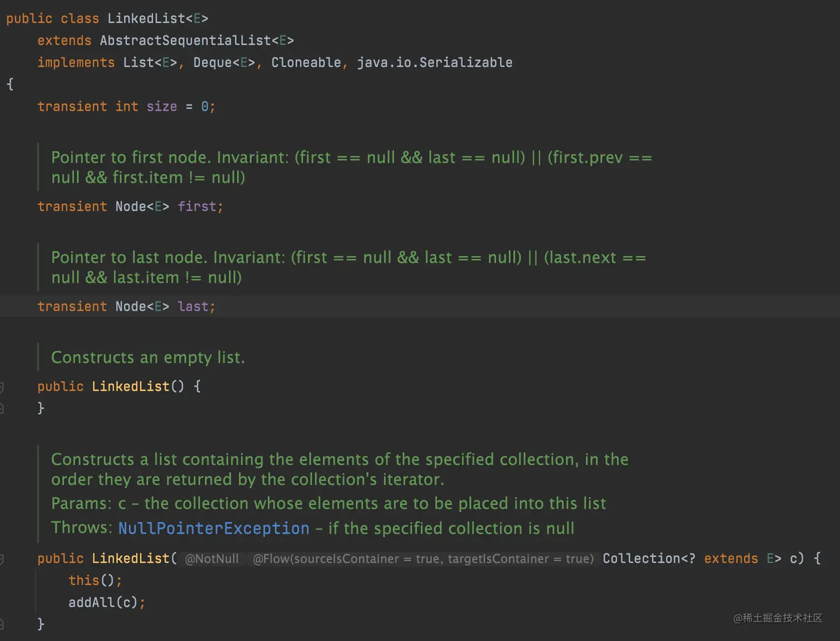840x641 pixels.
Task: Click the @NotNull inlay hint
Action: coord(211,559)
